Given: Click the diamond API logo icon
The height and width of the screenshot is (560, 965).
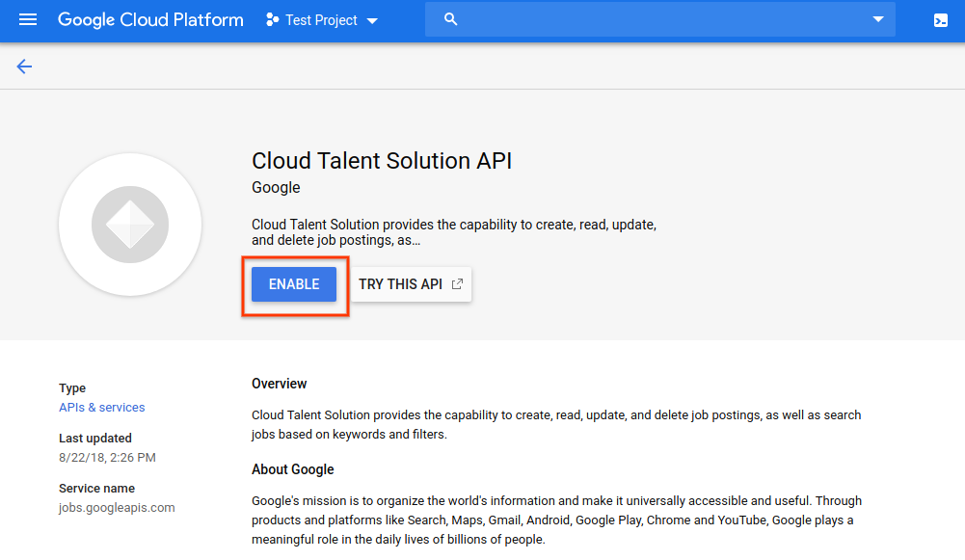Looking at the screenshot, I should click(x=130, y=225).
